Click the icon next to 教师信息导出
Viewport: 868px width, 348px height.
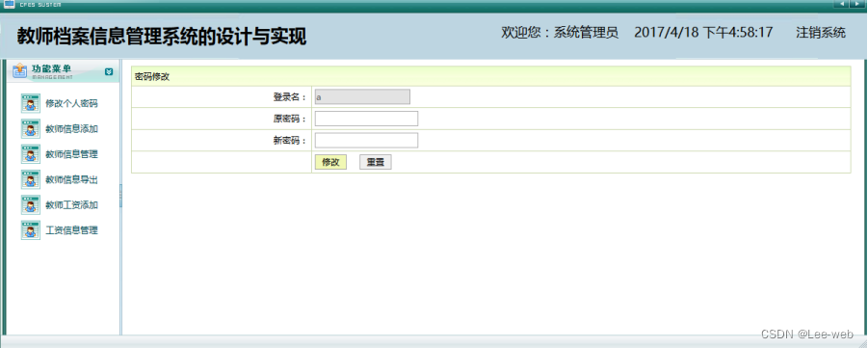31,179
